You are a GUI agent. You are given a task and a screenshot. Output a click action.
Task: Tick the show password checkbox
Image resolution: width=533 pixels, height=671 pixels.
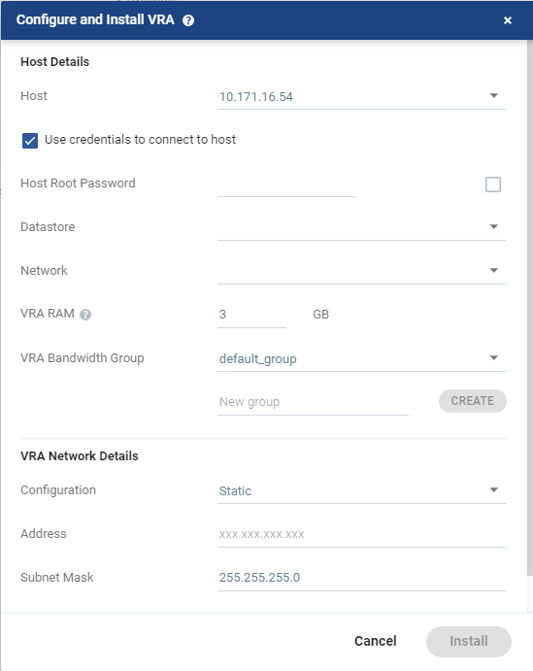(493, 184)
